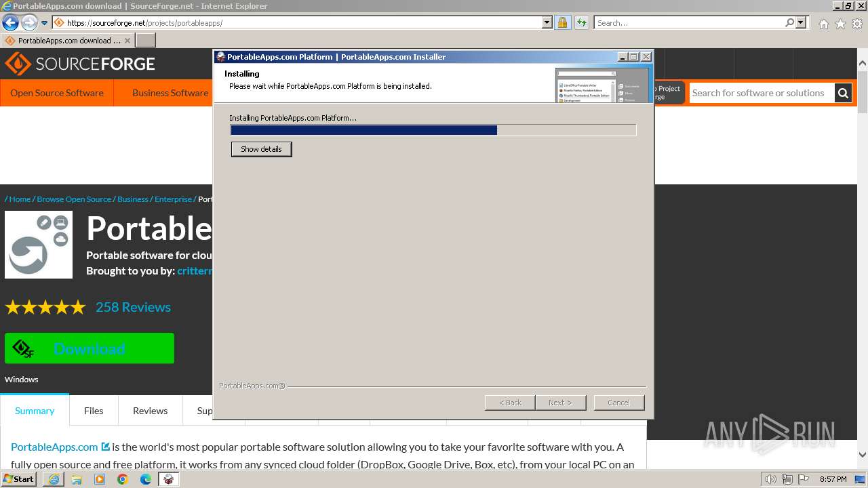The image size is (868, 488).
Task: Click the five-star rating graphic
Action: (x=45, y=308)
